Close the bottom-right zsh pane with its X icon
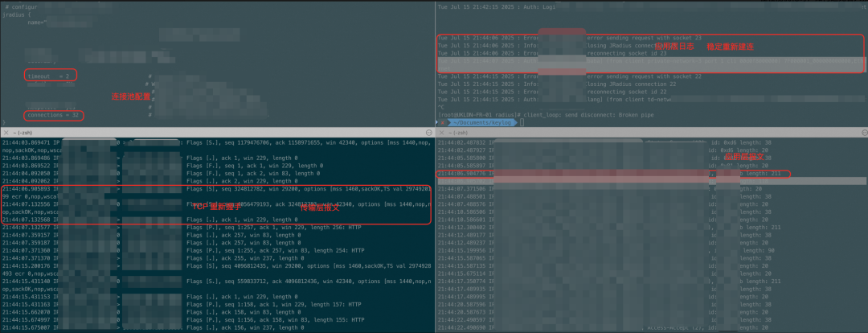Image resolution: width=868 pixels, height=333 pixels. (x=440, y=134)
